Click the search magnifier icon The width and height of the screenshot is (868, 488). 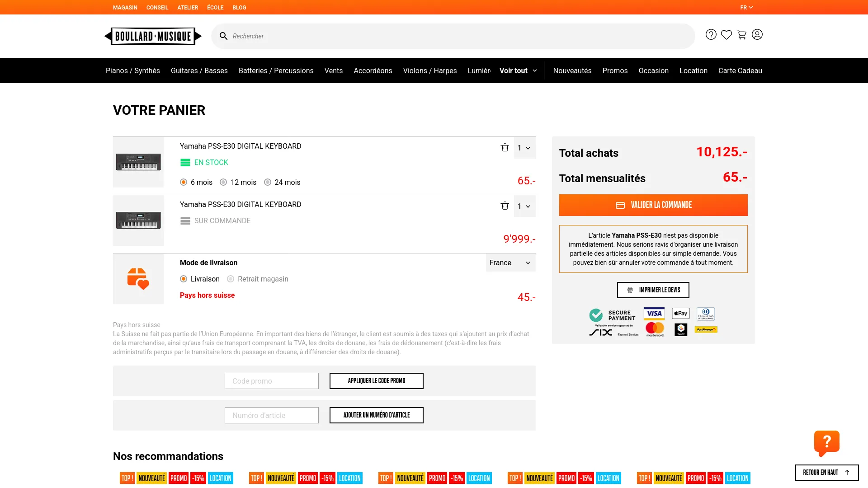click(x=223, y=36)
